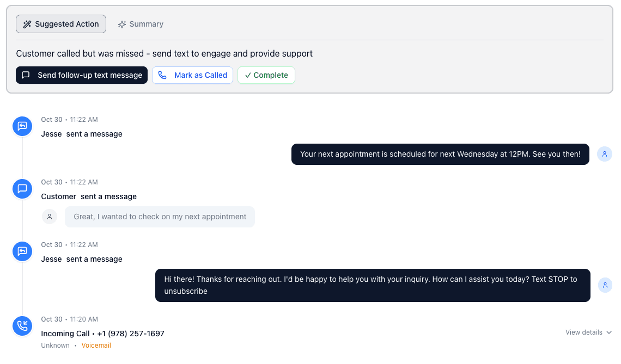This screenshot has width=621, height=364.
Task: Click Send follow-up text message button
Action: tap(82, 75)
